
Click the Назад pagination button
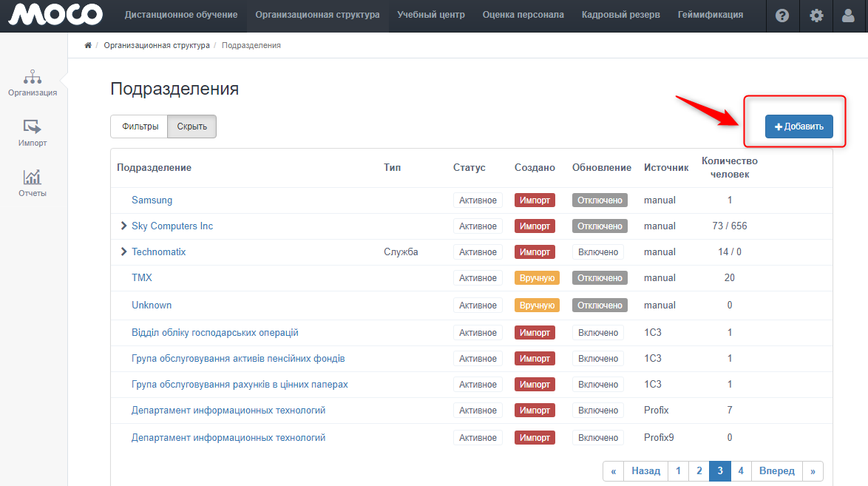pos(645,471)
